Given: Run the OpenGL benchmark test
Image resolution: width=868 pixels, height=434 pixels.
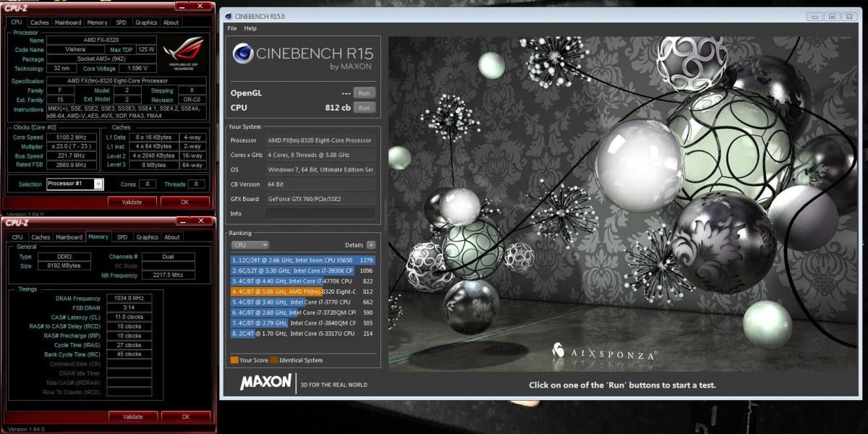Looking at the screenshot, I should 365,93.
